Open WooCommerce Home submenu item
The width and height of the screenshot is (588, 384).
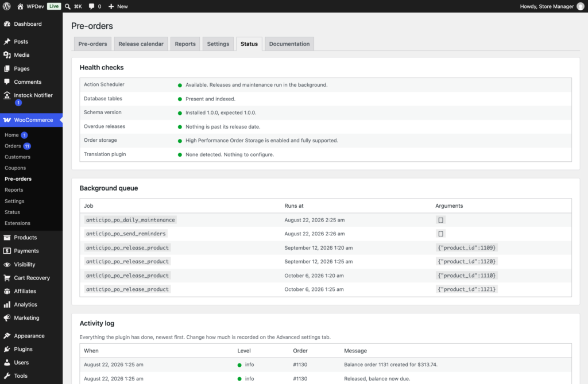tap(11, 135)
